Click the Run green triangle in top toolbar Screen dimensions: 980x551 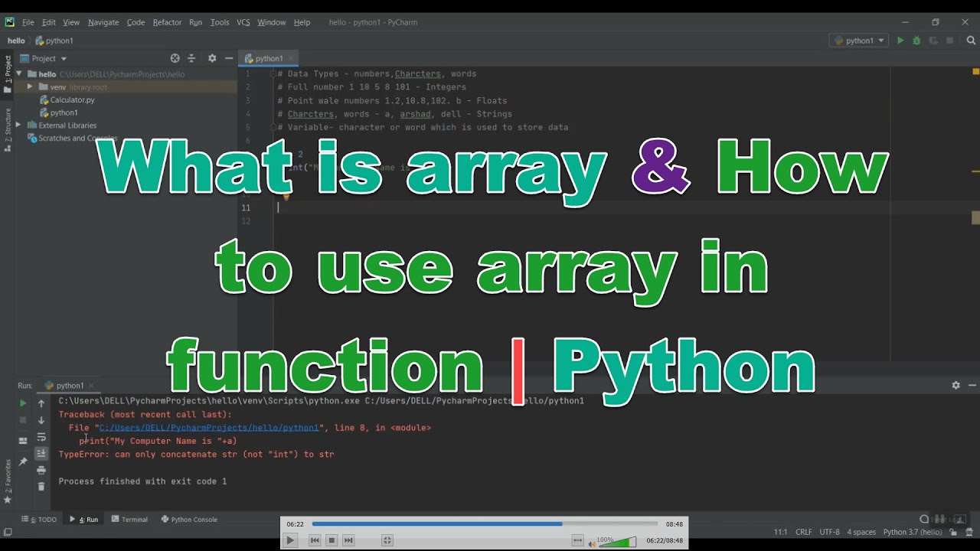(900, 41)
